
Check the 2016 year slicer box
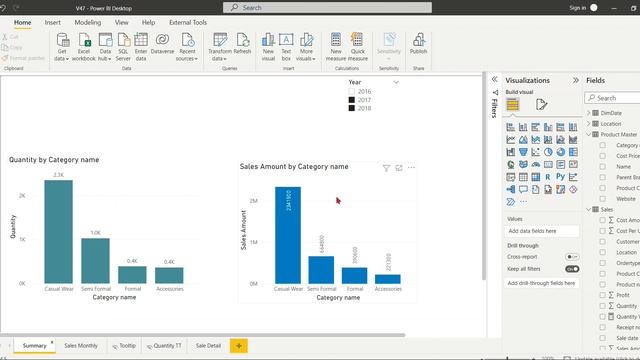[x=352, y=91]
